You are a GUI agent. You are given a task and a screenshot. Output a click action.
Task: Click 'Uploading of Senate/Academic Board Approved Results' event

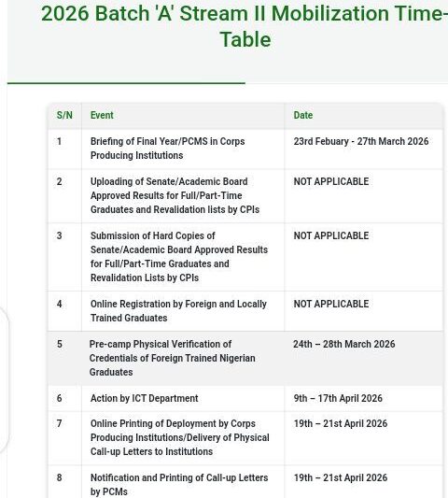(175, 195)
